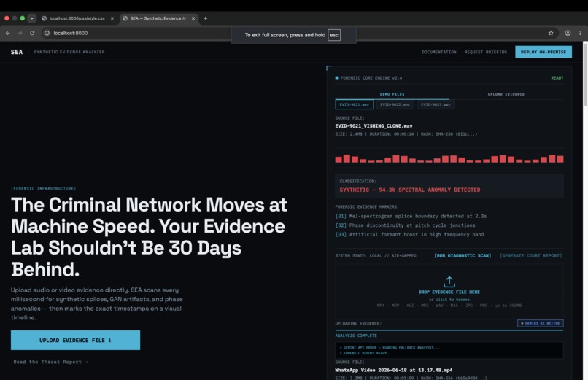Open the browser profile icon
Image resolution: width=588 pixels, height=380 pixels.
tap(568, 33)
